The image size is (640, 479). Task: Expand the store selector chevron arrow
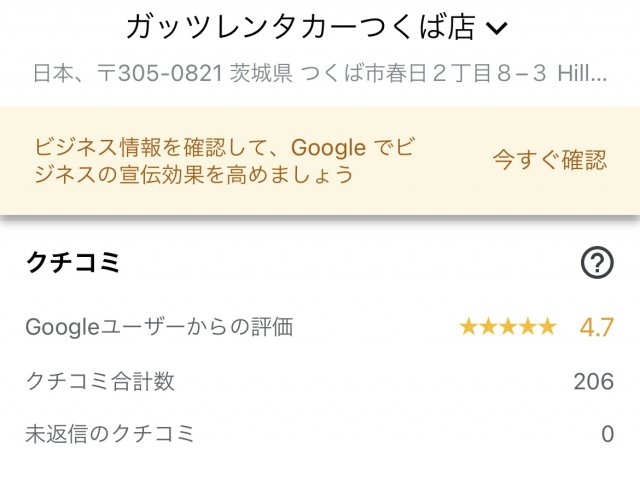click(496, 28)
